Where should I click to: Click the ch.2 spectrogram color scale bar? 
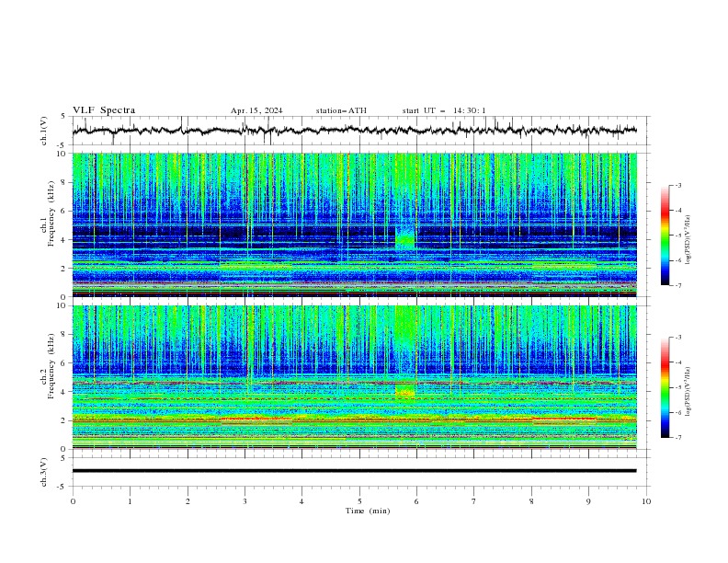[x=665, y=387]
